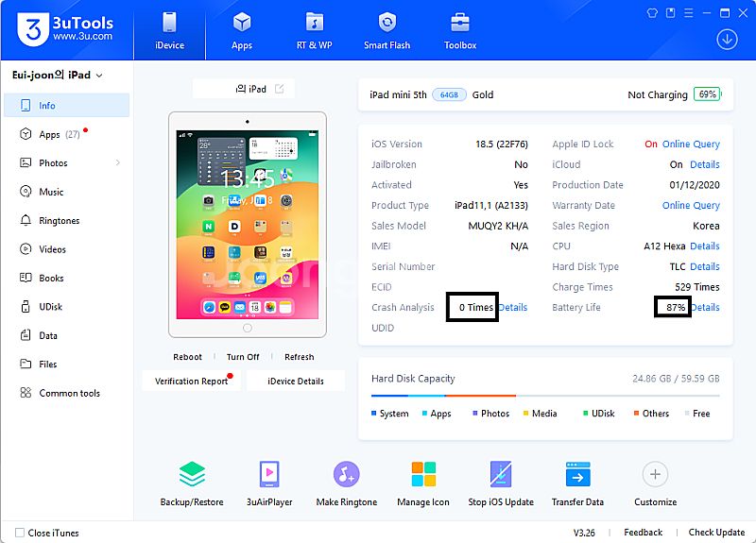Click the edit device name icon

pyautogui.click(x=279, y=89)
